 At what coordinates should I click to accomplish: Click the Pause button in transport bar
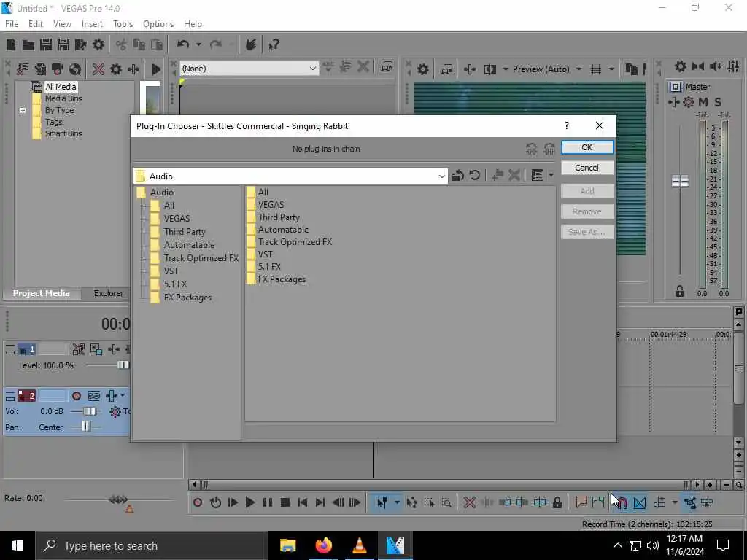(x=267, y=502)
